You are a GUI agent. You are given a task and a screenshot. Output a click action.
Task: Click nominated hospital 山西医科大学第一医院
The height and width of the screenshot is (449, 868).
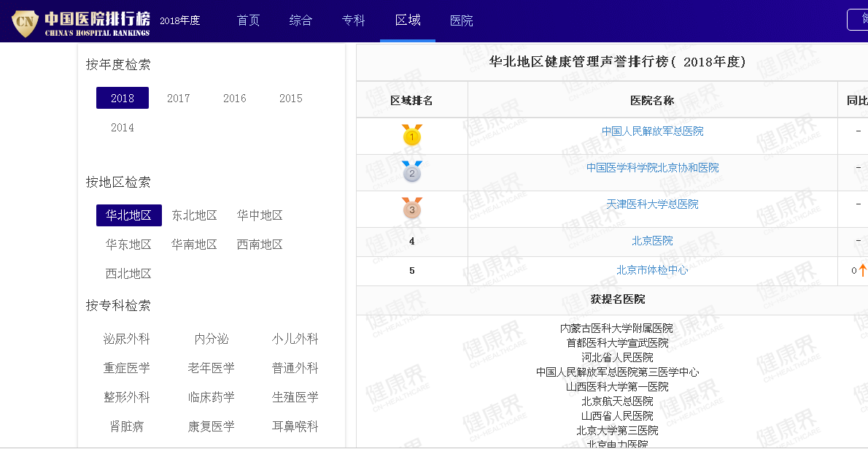617,387
